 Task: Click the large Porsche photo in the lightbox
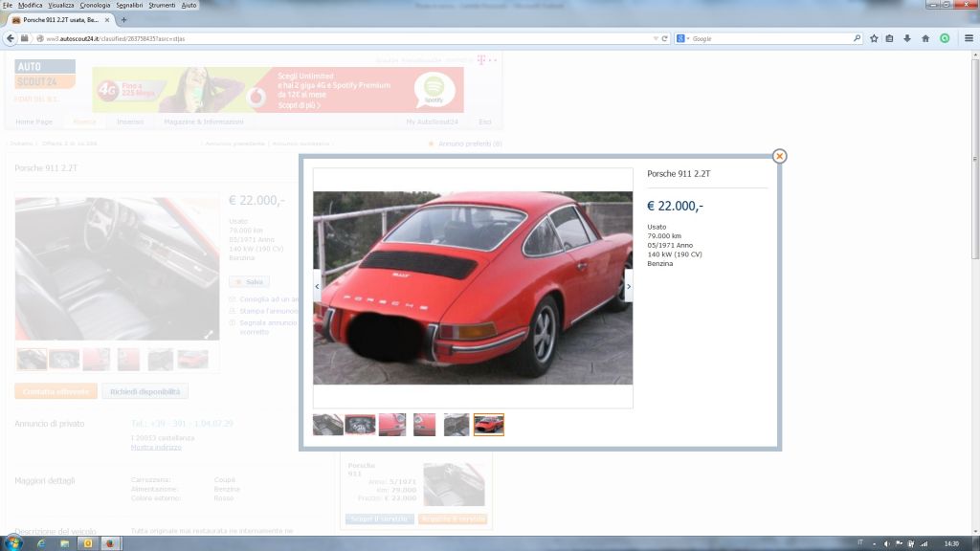tap(473, 288)
